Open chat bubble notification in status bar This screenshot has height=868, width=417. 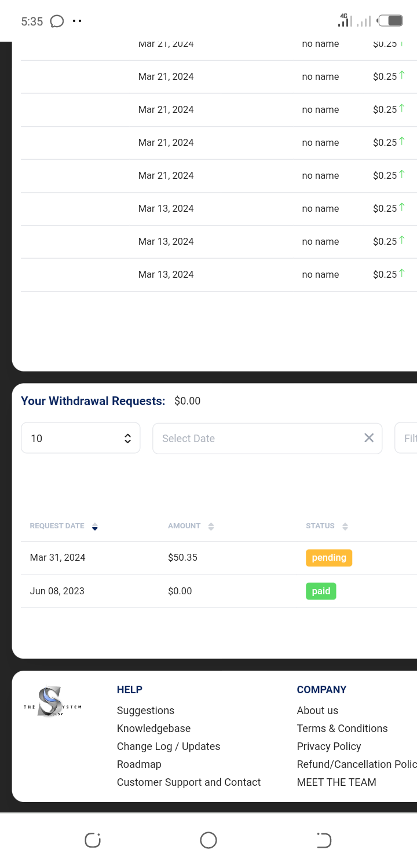click(x=57, y=21)
